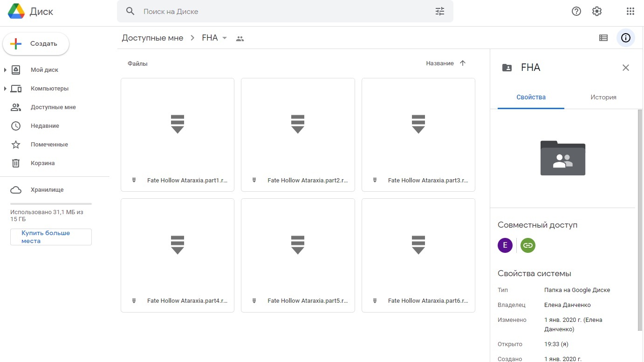Click the search filter options icon
Viewport: 644px width, 362px height.
coord(439,12)
